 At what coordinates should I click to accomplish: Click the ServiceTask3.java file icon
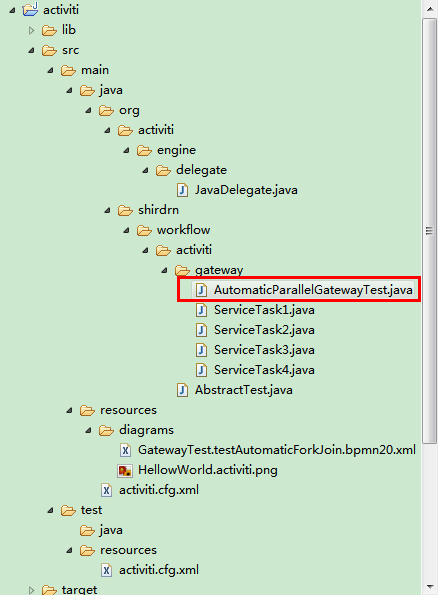[201, 350]
